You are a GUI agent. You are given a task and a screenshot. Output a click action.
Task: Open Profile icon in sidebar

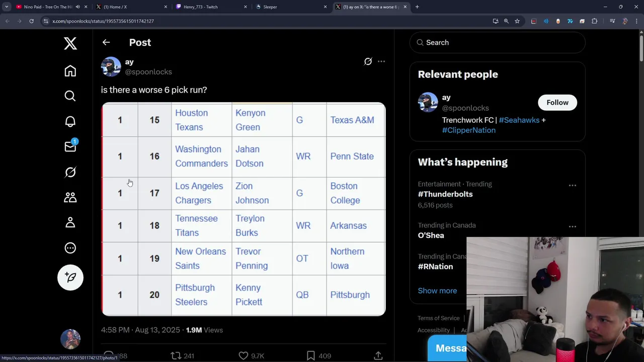point(70,223)
